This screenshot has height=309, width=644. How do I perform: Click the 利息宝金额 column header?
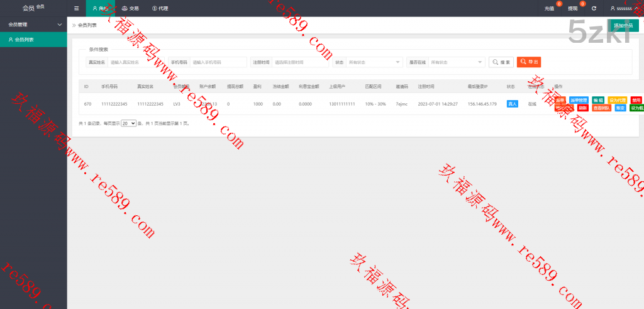click(x=309, y=87)
